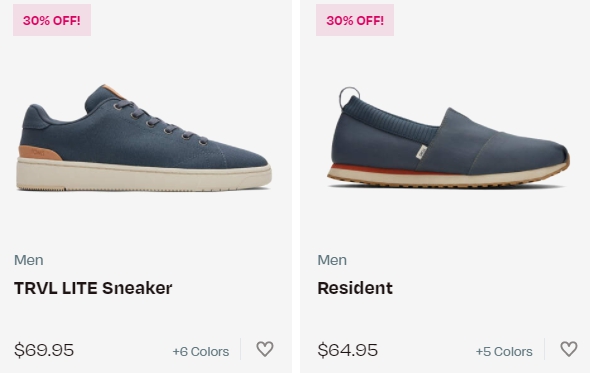Open the Resident product title link
The width and height of the screenshot is (590, 373).
point(355,288)
